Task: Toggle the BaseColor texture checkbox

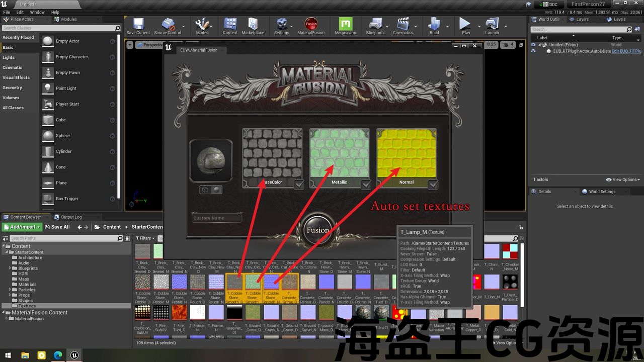Action: coord(299,185)
